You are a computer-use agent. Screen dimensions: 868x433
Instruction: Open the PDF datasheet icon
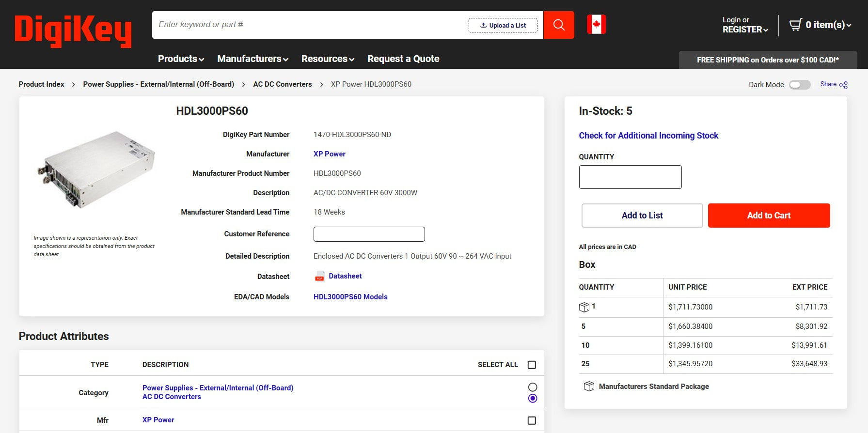[320, 277]
